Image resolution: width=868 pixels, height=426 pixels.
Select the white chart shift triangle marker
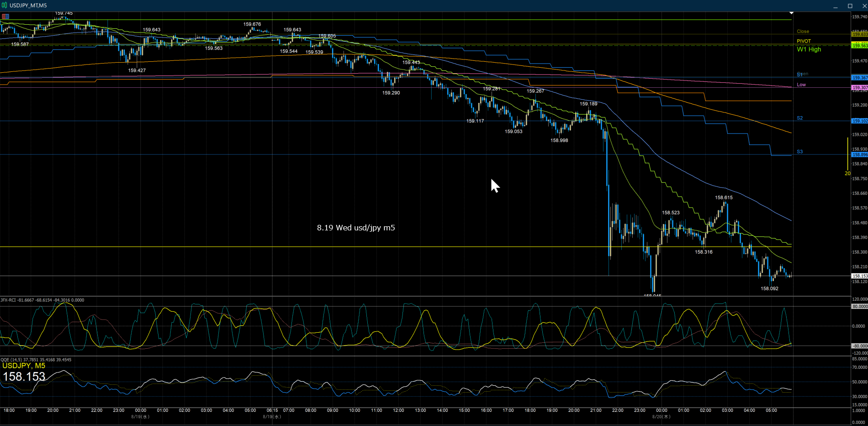791,13
